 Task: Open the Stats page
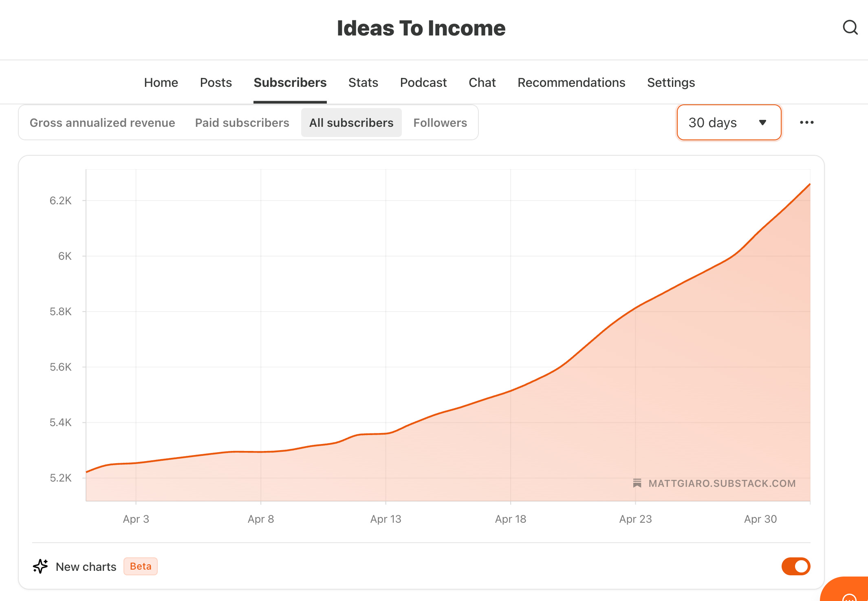coord(363,82)
